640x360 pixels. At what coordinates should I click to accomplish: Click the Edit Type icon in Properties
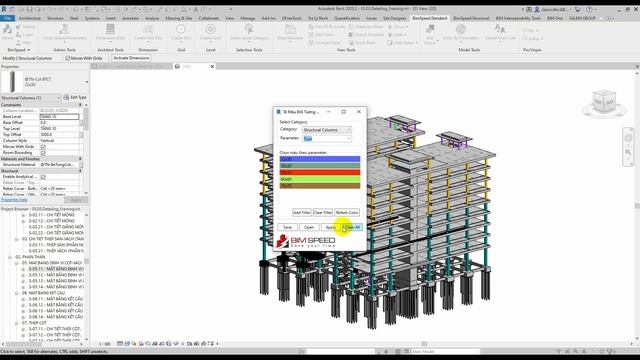pos(66,98)
